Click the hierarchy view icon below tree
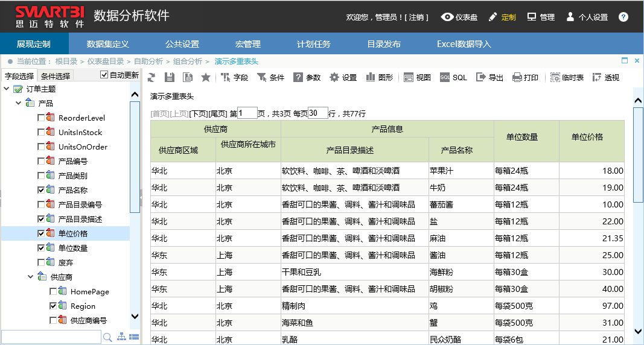Image resolution: width=644 pixels, height=345 pixels. click(121, 337)
